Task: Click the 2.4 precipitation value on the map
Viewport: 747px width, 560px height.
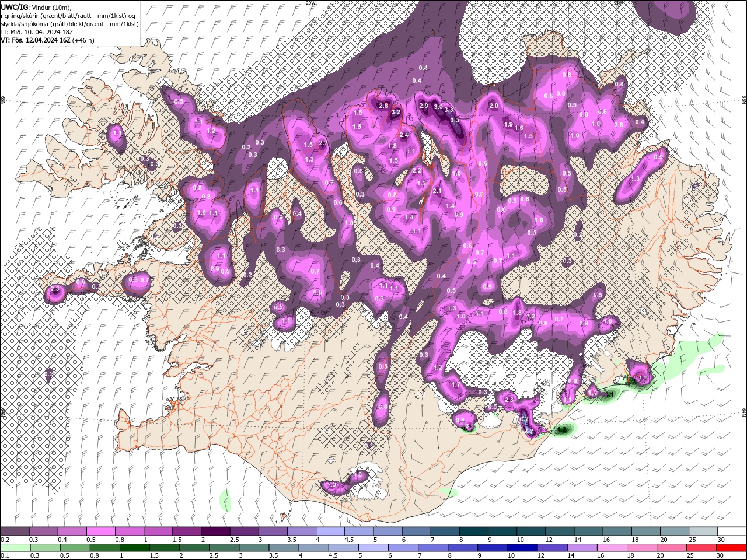Action: click(403, 135)
